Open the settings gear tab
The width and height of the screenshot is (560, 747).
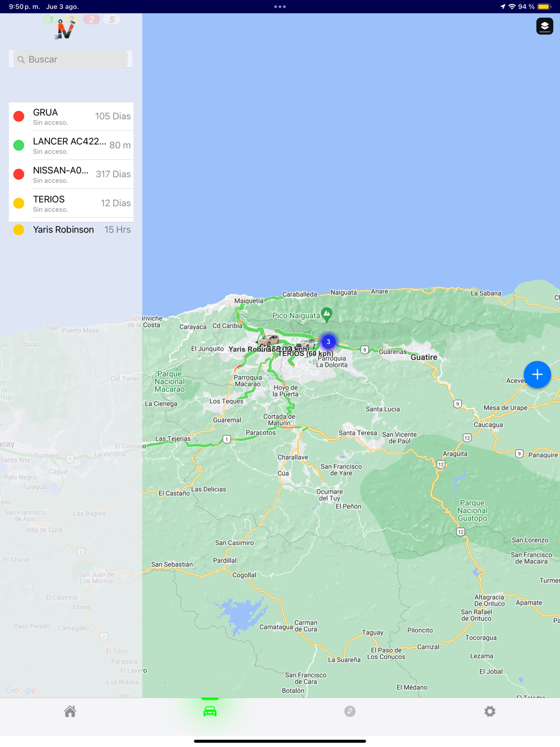click(x=490, y=711)
